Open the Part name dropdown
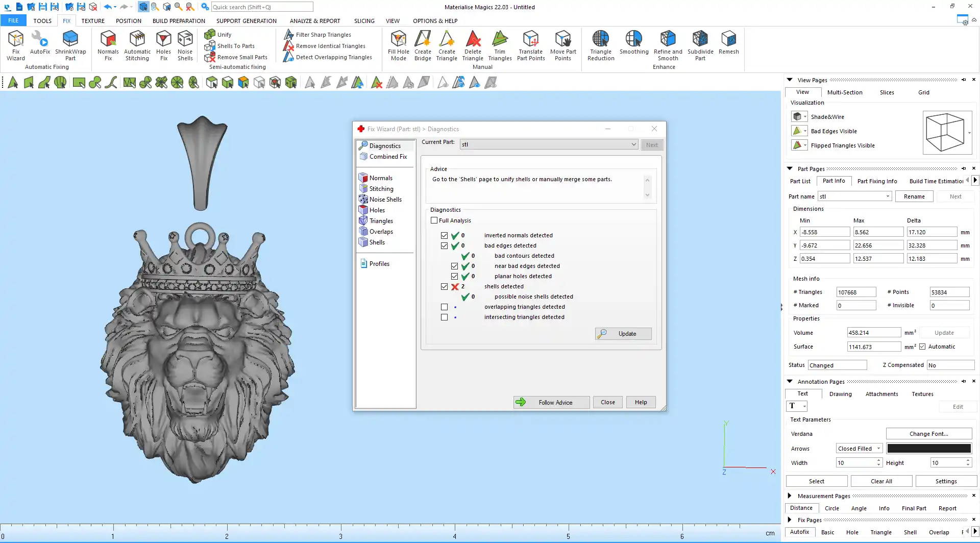Image resolution: width=980 pixels, height=543 pixels. (855, 196)
